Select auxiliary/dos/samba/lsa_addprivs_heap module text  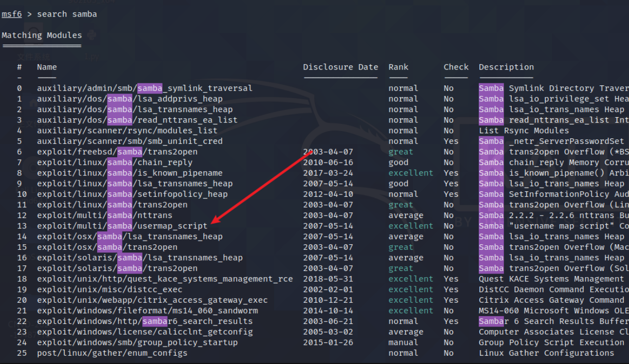point(130,99)
